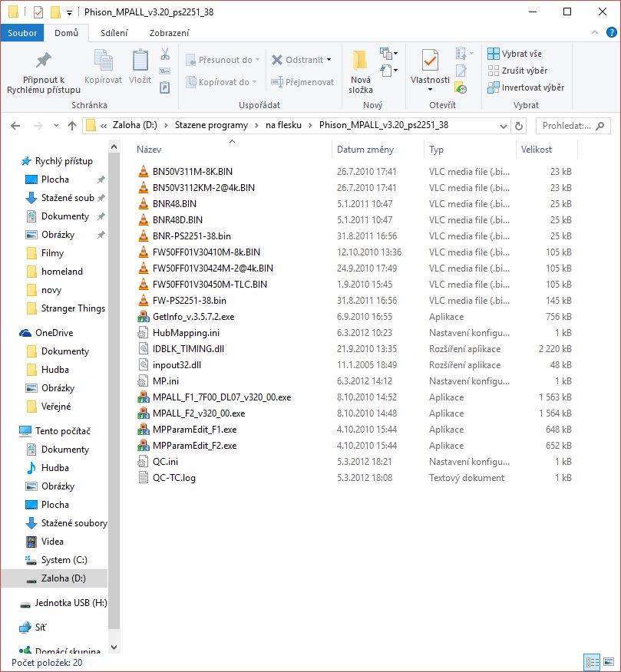The width and height of the screenshot is (621, 672).
Task: Collapse the ribbon with the chevron
Action: (595, 32)
